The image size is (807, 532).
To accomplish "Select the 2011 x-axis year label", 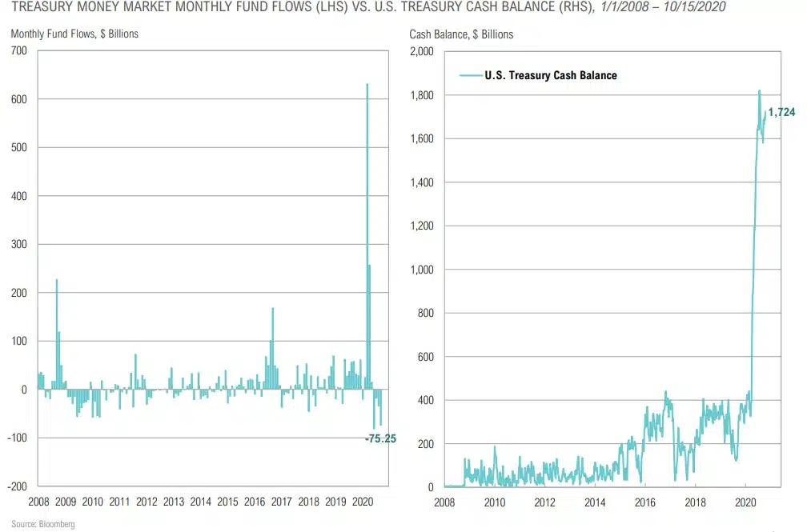I will 119,502.
